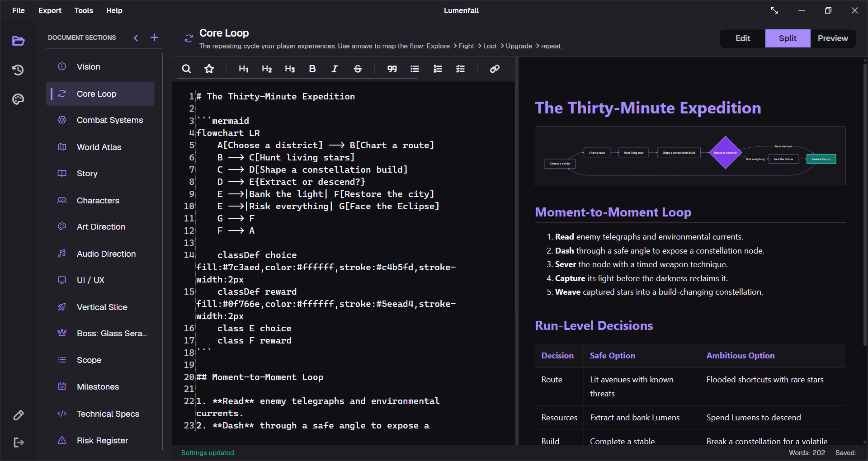Open the Scope section

pos(100,360)
